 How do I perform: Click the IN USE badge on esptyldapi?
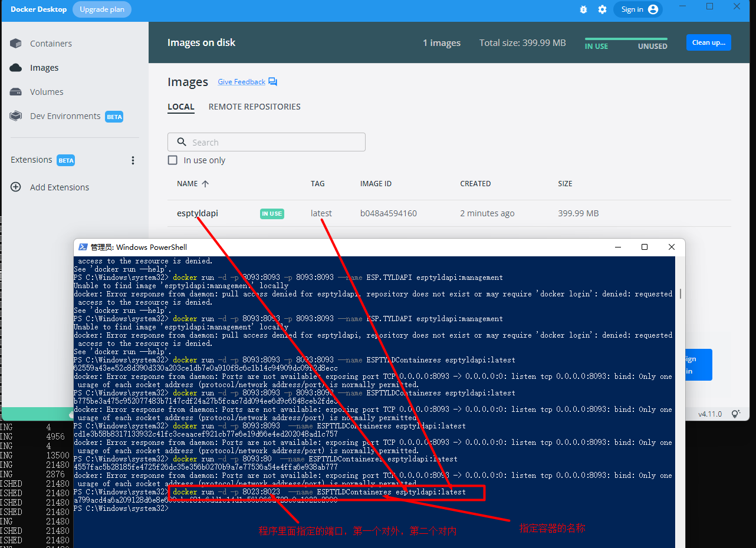[x=272, y=213]
